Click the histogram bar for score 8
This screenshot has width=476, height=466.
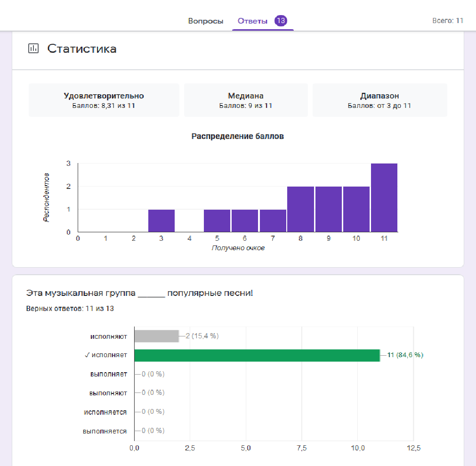(x=300, y=209)
